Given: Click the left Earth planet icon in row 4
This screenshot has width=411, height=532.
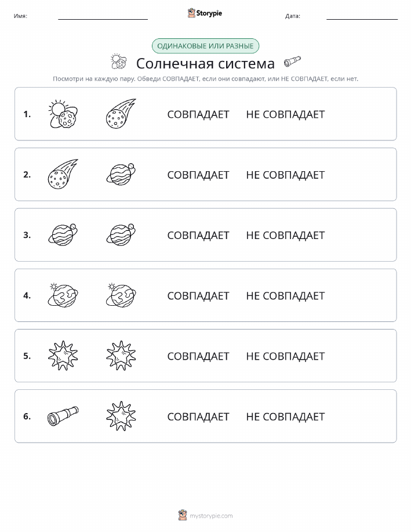Looking at the screenshot, I should click(x=63, y=295).
